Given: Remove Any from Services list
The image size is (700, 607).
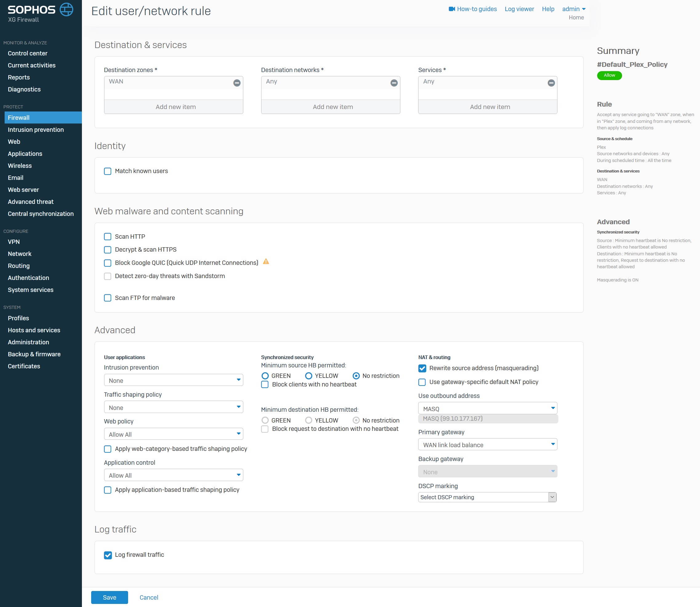Looking at the screenshot, I should pos(551,83).
